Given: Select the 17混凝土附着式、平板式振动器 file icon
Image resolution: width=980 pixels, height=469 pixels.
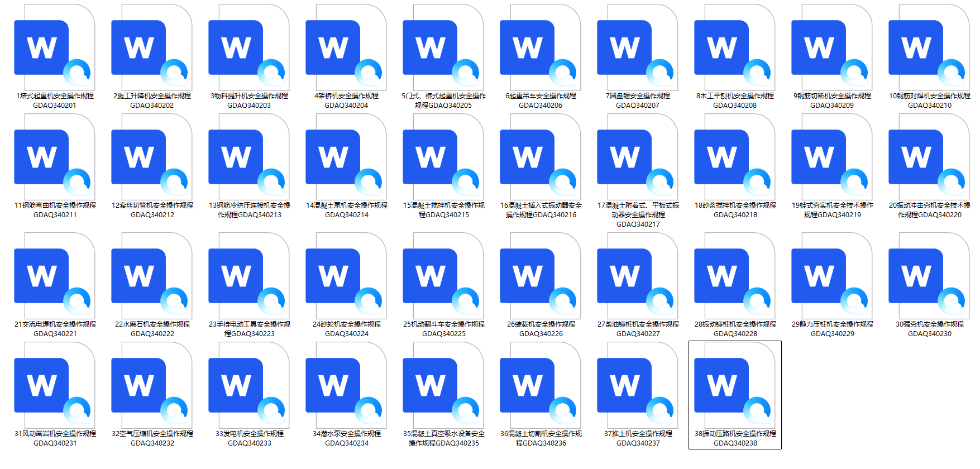Looking at the screenshot, I should [x=638, y=157].
